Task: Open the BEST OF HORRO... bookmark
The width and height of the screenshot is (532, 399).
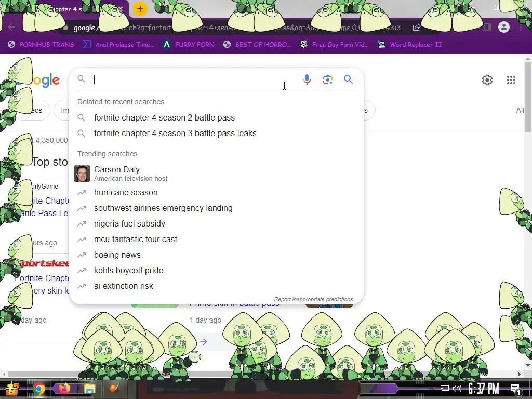Action: click(257, 45)
